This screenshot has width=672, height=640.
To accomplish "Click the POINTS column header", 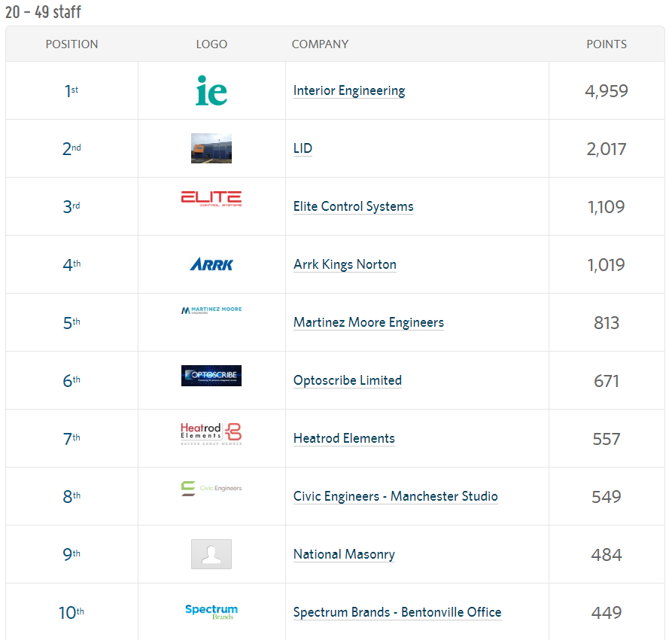I will coord(607,44).
